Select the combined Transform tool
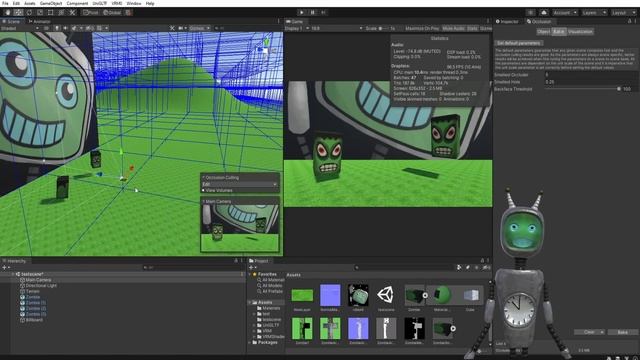Screen dimensions: 640x360 (x=61, y=13)
